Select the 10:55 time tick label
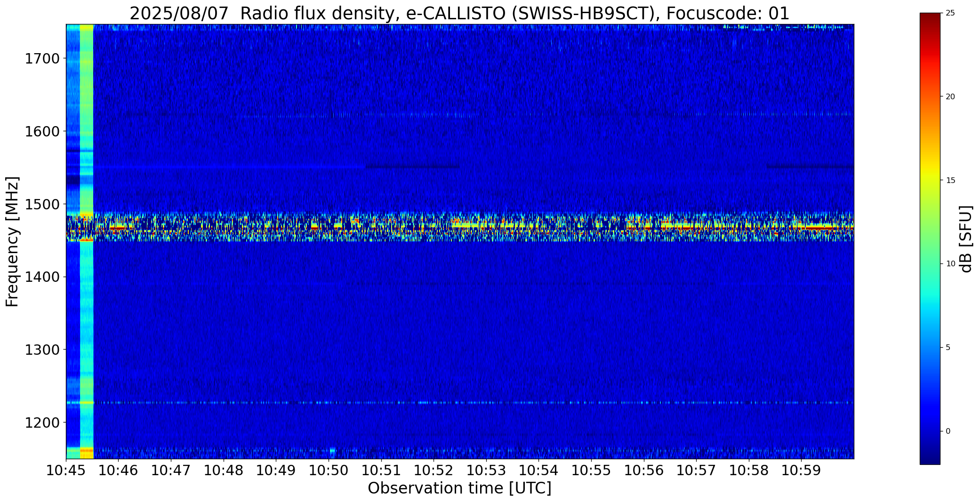The height and width of the screenshot is (502, 980). [591, 470]
